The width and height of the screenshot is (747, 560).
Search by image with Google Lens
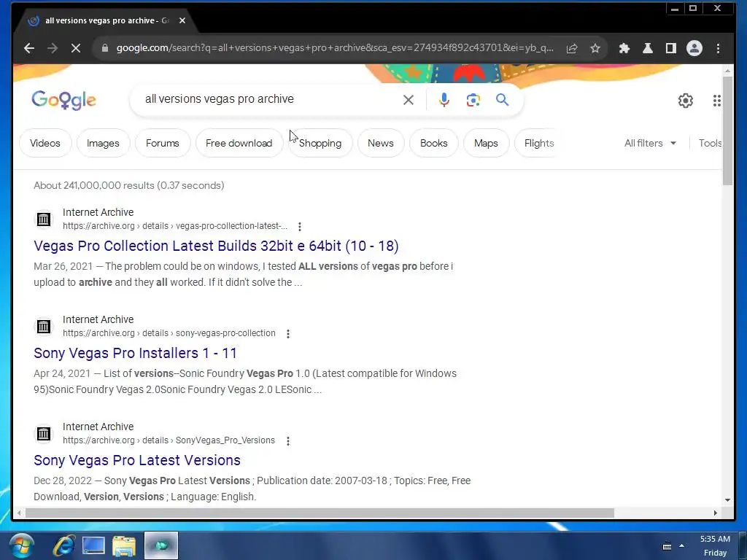pyautogui.click(x=473, y=100)
